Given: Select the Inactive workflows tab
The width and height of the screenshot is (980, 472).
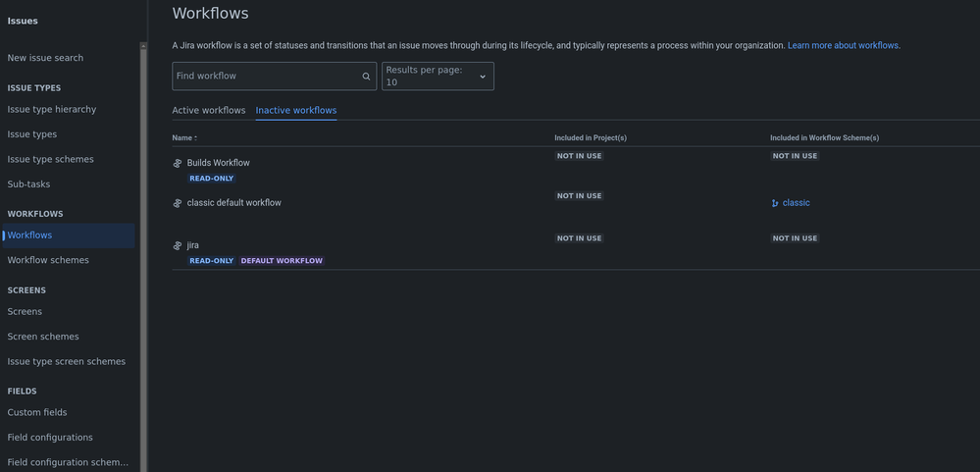Looking at the screenshot, I should [296, 111].
